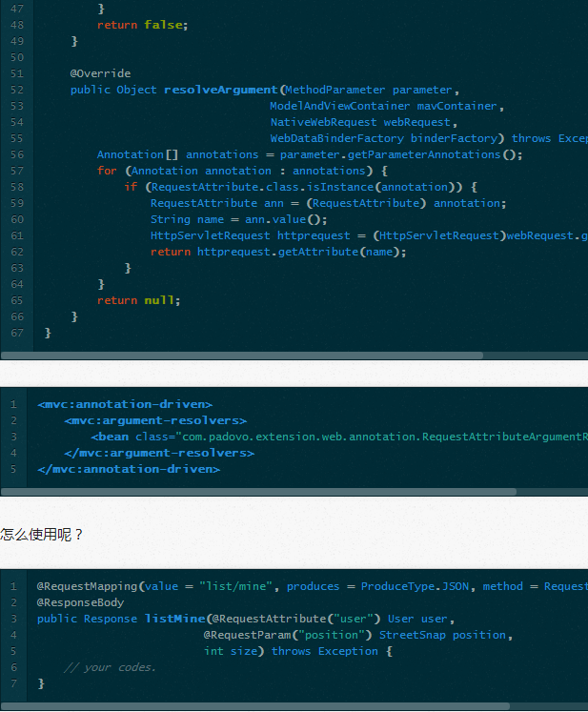Click '@RequestParam("position")' annotation
Screen dimensions: 588x712
pos(288,635)
